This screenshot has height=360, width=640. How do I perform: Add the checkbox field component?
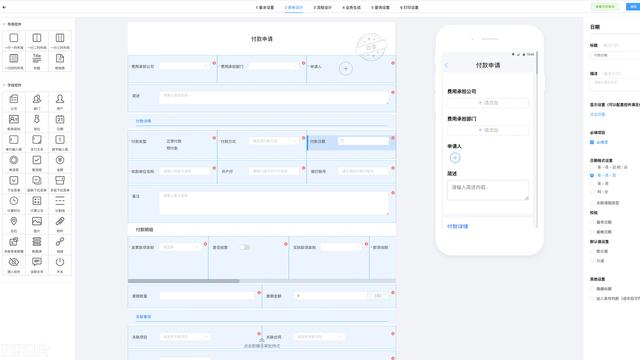[x=37, y=163]
